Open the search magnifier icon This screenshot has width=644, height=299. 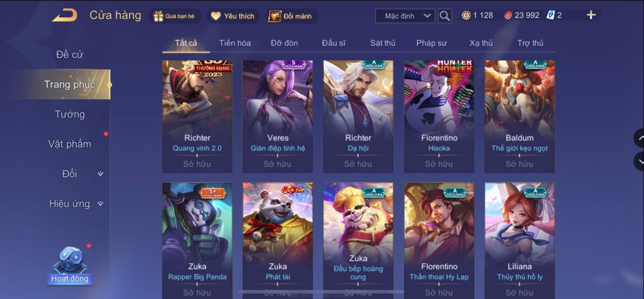pyautogui.click(x=445, y=16)
